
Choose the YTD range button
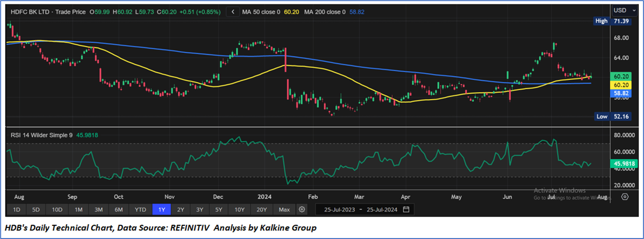point(140,210)
